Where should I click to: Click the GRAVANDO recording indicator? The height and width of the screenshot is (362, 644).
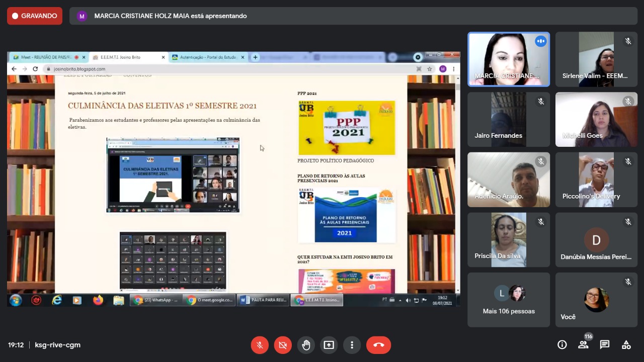tap(35, 16)
